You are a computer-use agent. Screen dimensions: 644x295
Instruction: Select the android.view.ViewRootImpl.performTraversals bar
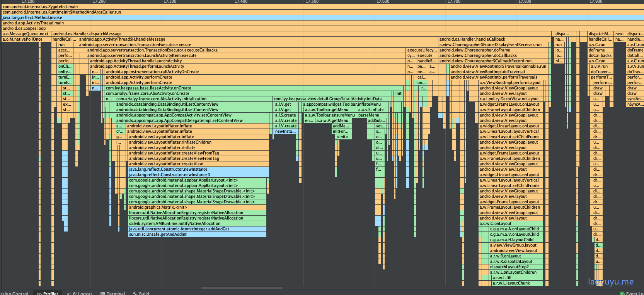[x=500, y=77]
